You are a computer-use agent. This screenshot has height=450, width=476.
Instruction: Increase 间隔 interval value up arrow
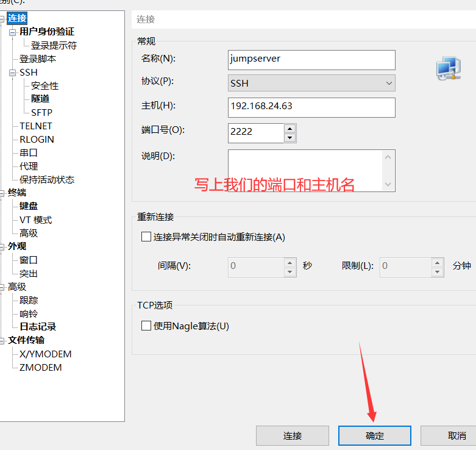click(290, 263)
